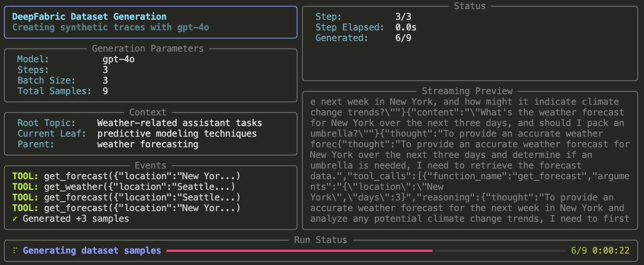Viewport: 644px width, 265px height.
Task: Click the get_forecast Seattle tool event
Action: tap(126, 197)
